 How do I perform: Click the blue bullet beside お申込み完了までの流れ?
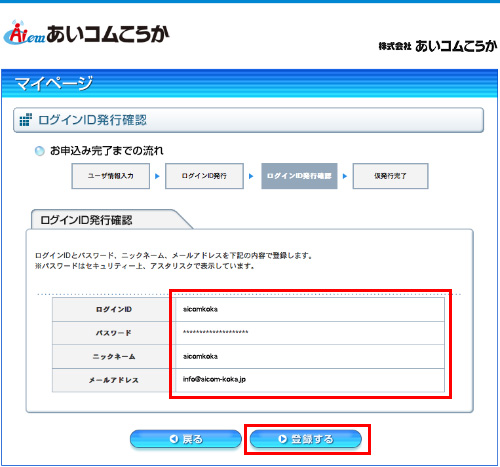[40, 151]
